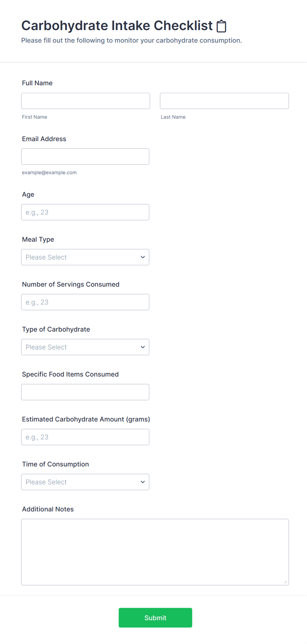
Task: Click the clipboard icon beside the title
Action: [x=221, y=26]
